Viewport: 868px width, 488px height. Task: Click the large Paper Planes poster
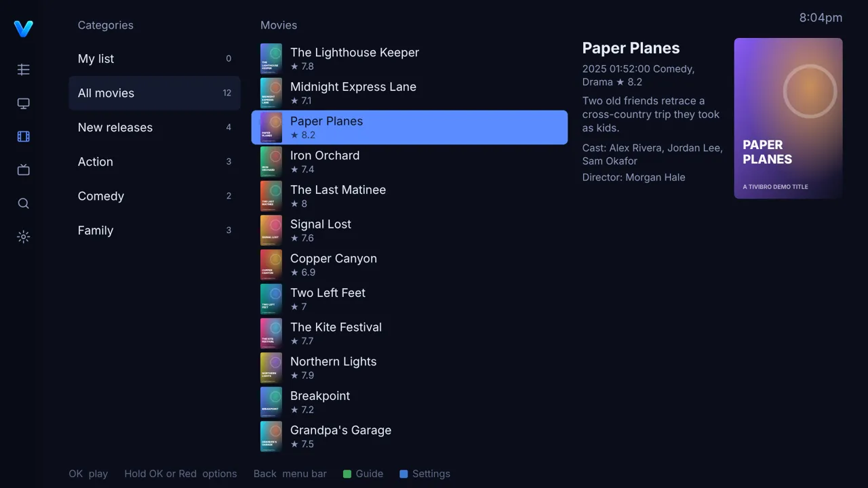[x=788, y=118]
